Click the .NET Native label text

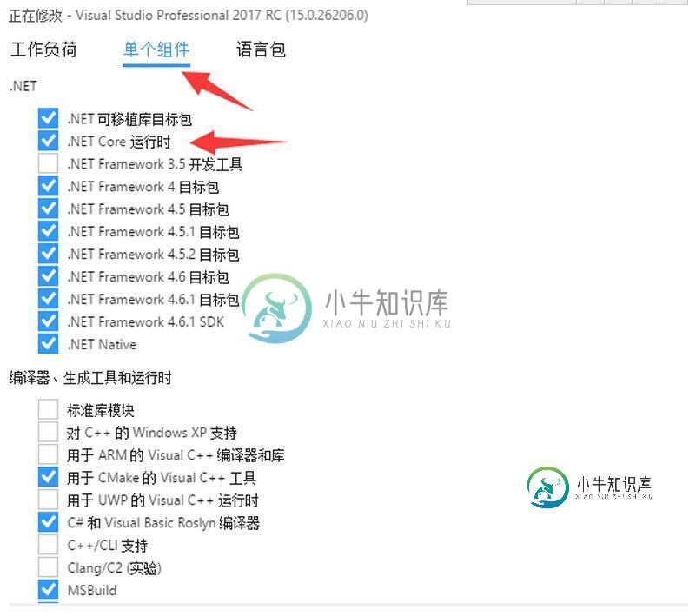click(102, 345)
